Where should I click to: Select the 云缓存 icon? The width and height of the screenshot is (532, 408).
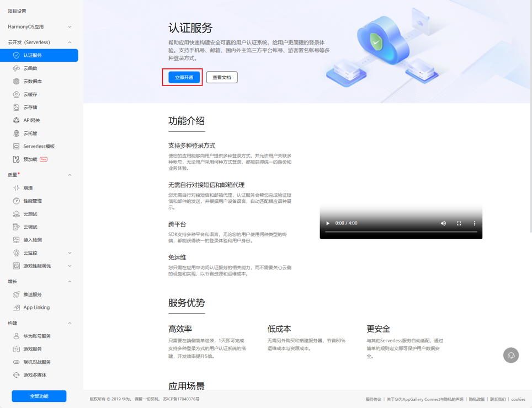pos(15,94)
